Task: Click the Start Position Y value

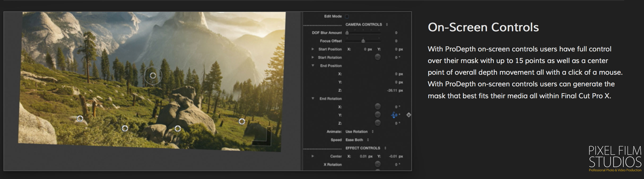Action: point(399,49)
